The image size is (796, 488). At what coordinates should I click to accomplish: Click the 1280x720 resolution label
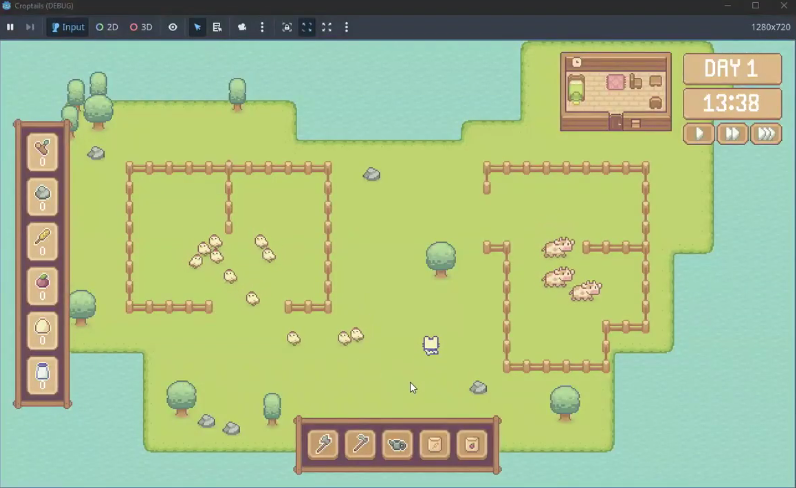(770, 27)
